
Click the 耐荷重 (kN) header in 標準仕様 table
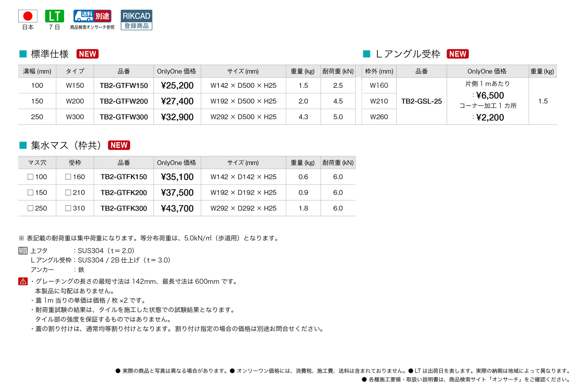pos(338,71)
